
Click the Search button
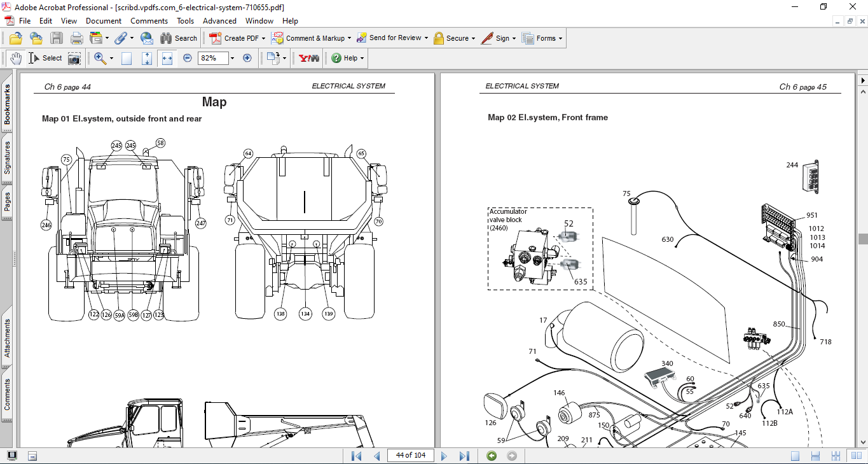pyautogui.click(x=179, y=38)
